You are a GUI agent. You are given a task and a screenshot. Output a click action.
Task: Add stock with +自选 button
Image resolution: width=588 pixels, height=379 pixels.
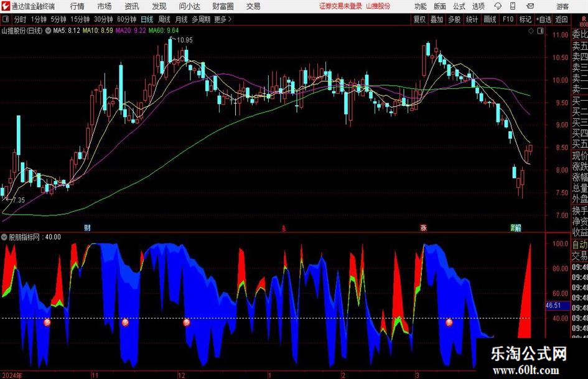[543, 19]
